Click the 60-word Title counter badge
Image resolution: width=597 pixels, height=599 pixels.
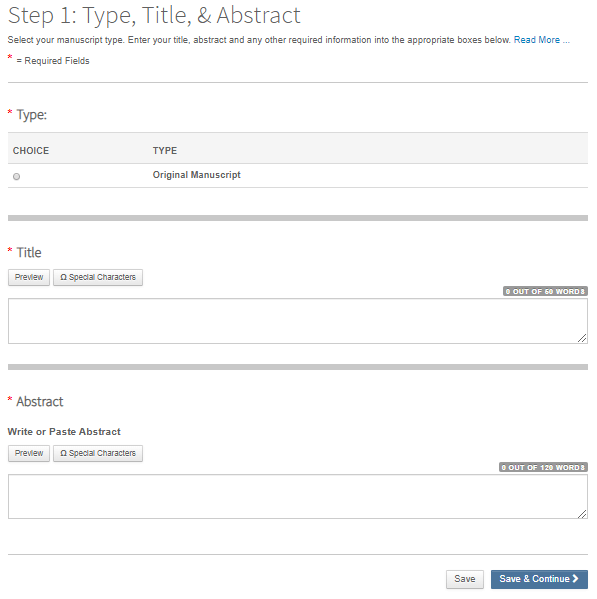tap(545, 291)
